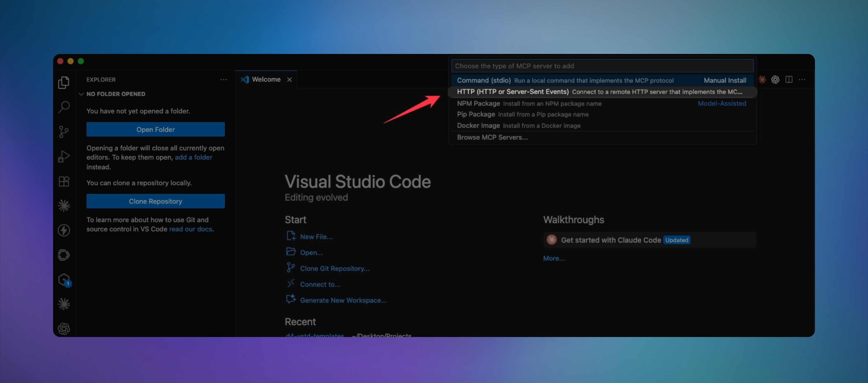Open the Source Control view icon

click(x=64, y=132)
